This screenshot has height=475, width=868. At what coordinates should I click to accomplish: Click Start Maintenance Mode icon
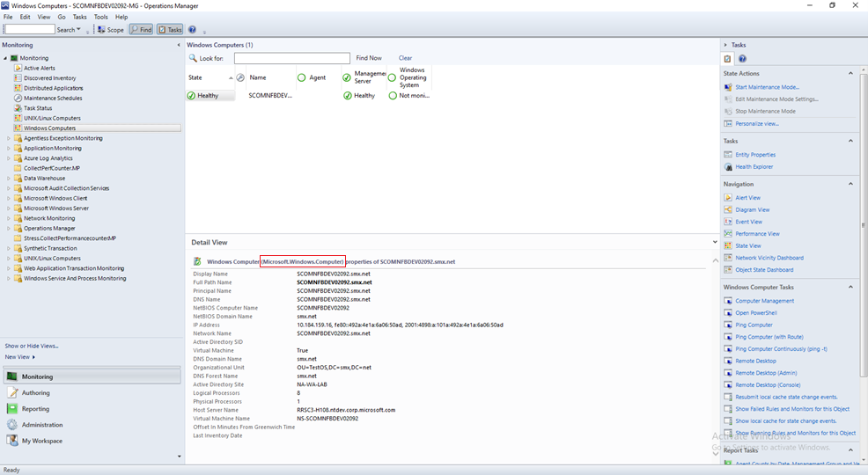728,87
